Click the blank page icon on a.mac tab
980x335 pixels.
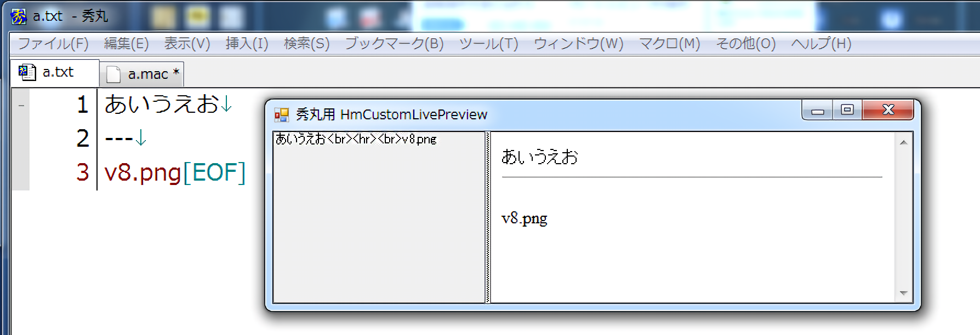pyautogui.click(x=113, y=74)
